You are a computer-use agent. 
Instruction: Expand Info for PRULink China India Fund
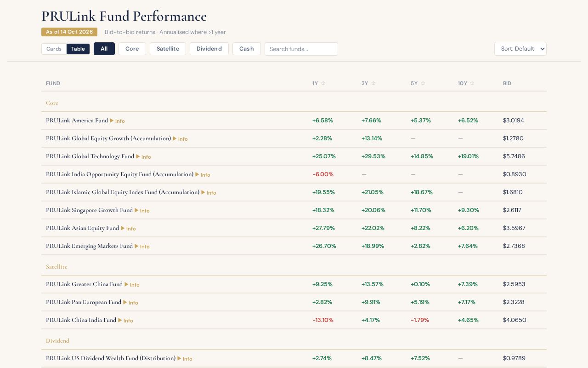point(125,321)
